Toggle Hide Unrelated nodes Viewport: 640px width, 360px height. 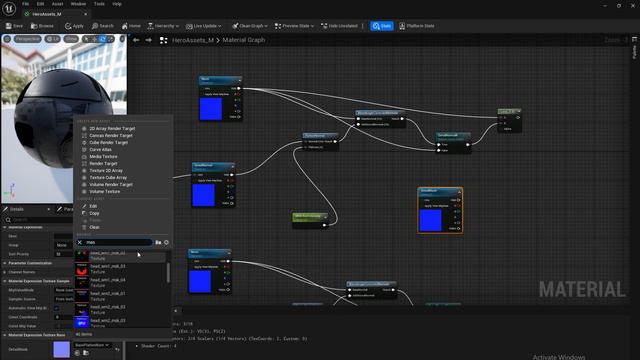pyautogui.click(x=339, y=26)
